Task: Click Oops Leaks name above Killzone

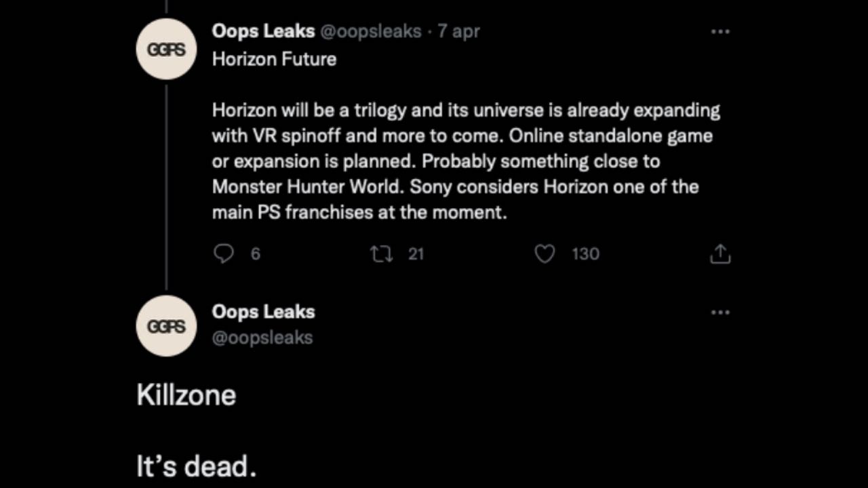Action: pyautogui.click(x=263, y=312)
